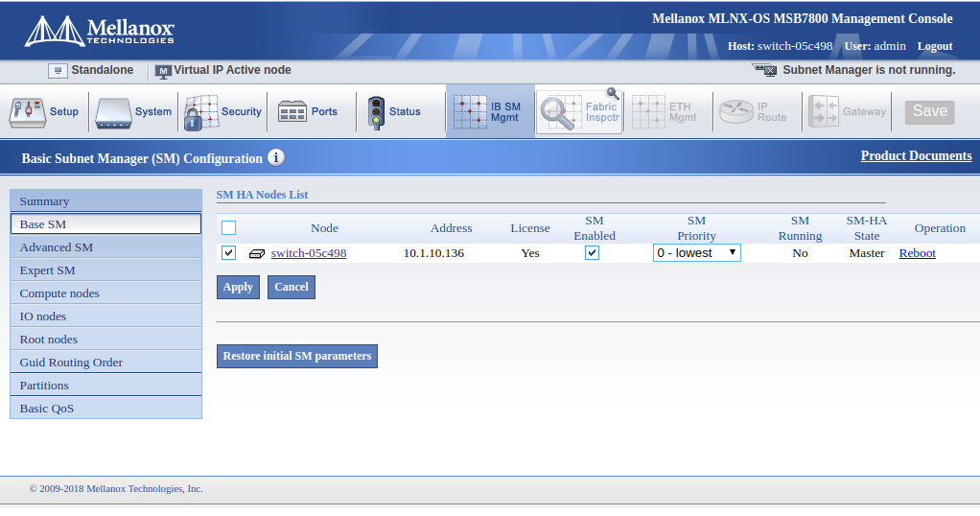This screenshot has height=516, width=980.
Task: Open the Status traffic light icon
Action: (x=376, y=112)
